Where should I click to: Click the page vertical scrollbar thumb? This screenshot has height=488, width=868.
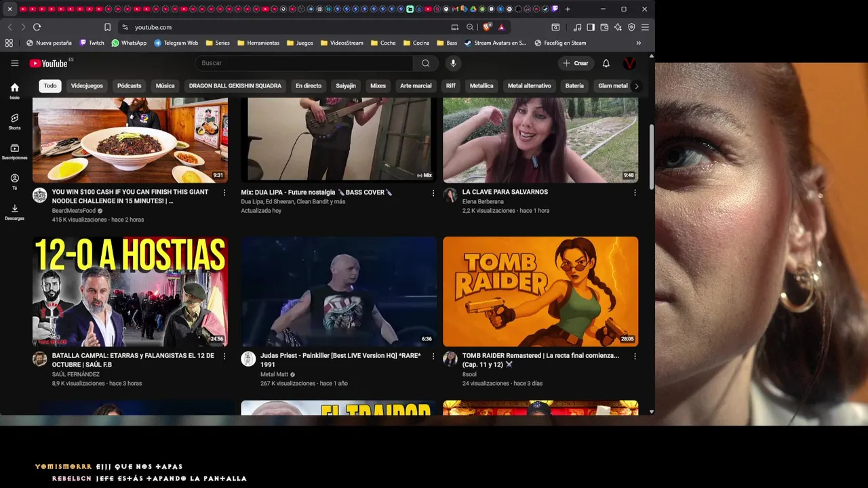(x=652, y=157)
